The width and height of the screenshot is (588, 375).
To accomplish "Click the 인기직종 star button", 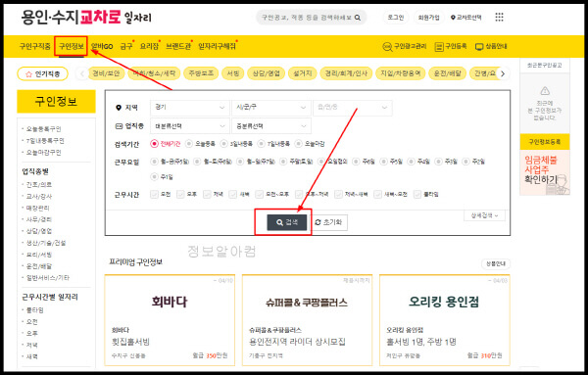I will (x=42, y=73).
